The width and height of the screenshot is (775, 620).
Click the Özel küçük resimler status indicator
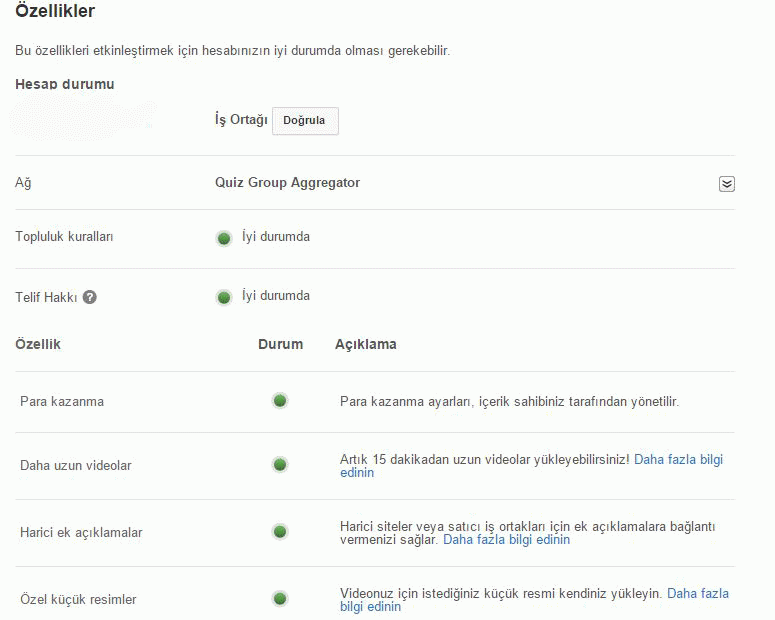[280, 599]
